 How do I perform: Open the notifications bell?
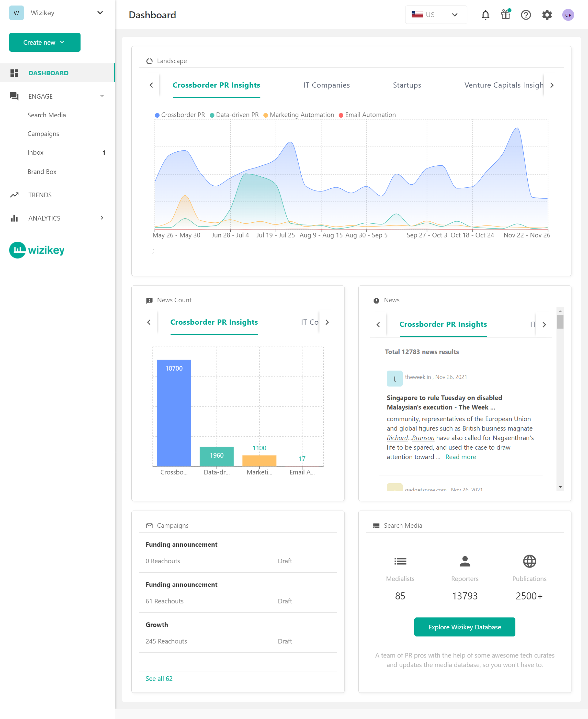(485, 15)
